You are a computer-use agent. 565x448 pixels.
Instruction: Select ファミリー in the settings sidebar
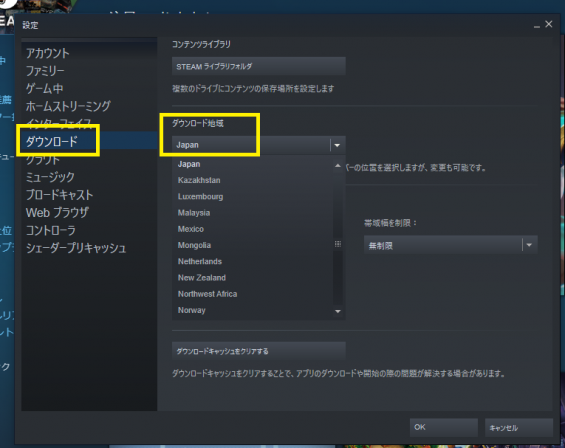45,71
